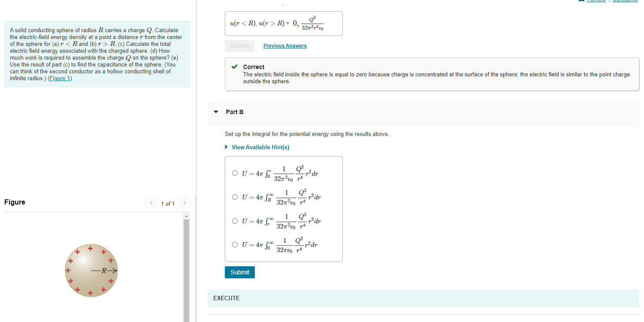The height and width of the screenshot is (322, 644).
Task: Click the answer field showing u(r<R)
Action: tap(284, 24)
